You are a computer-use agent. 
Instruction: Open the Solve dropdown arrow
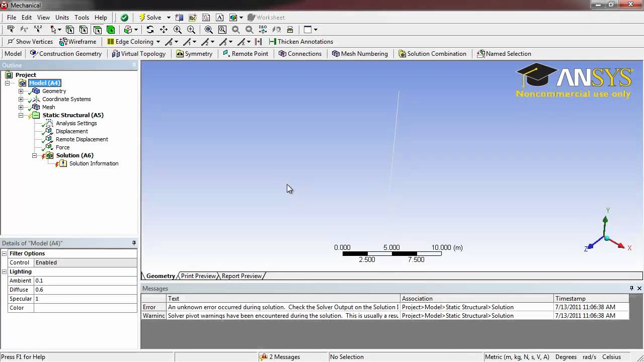[x=169, y=18]
